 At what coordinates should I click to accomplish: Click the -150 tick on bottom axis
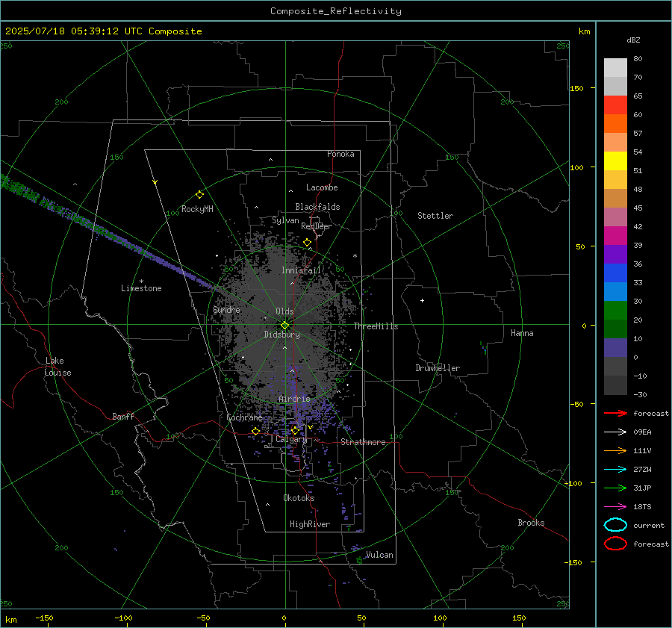point(44,618)
